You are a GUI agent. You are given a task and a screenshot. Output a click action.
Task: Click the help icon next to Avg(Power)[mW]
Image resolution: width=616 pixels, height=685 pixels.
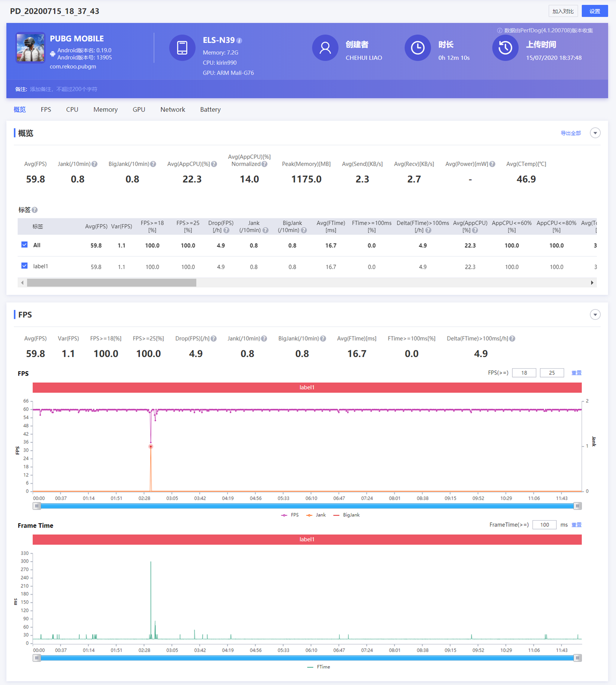[x=492, y=164]
